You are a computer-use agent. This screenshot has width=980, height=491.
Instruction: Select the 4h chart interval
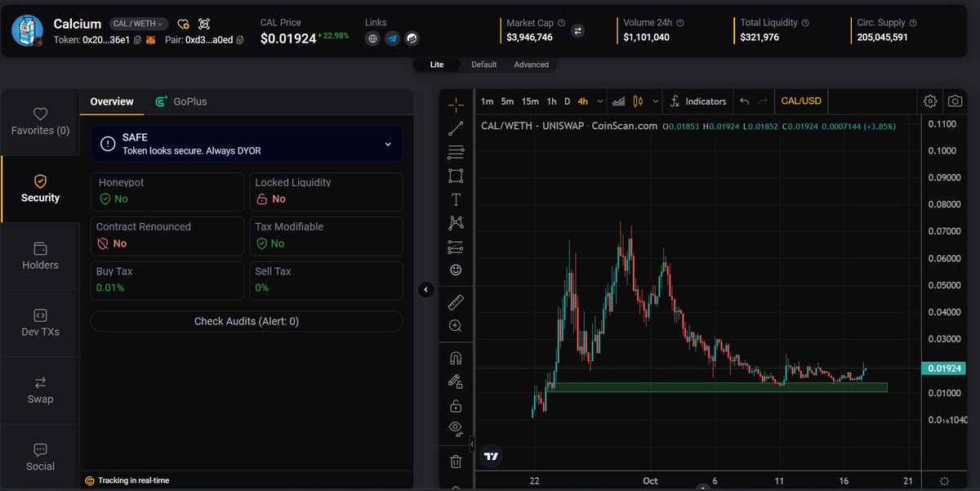pos(582,101)
